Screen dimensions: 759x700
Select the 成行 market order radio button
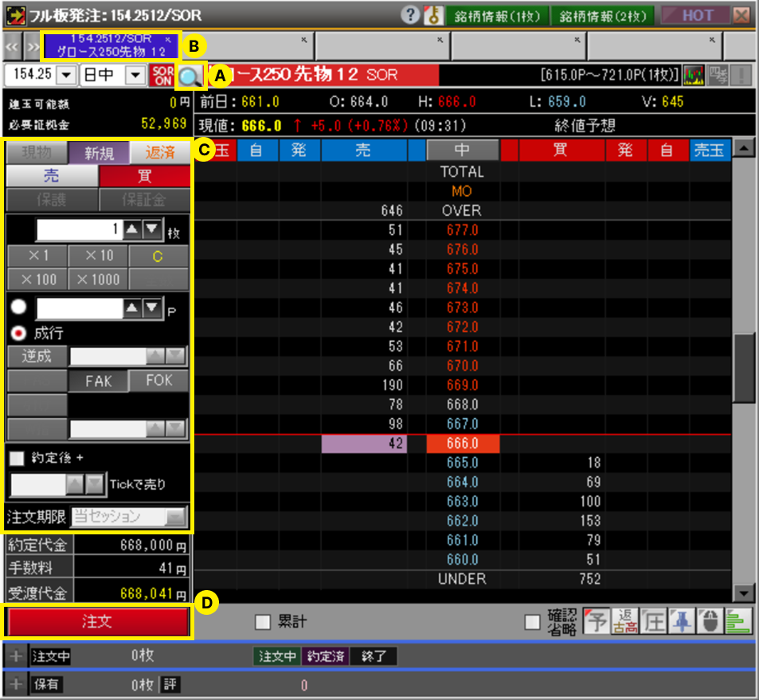(19, 332)
